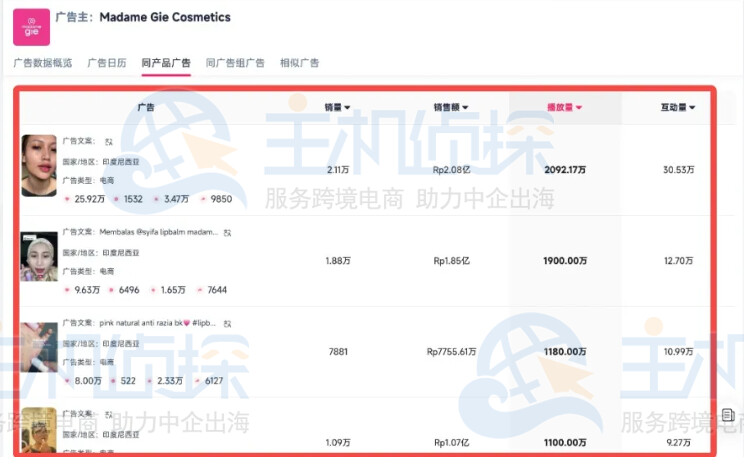This screenshot has height=465, width=744.
Task: Select sales amount Rp1.85亿
Action: coord(451,260)
